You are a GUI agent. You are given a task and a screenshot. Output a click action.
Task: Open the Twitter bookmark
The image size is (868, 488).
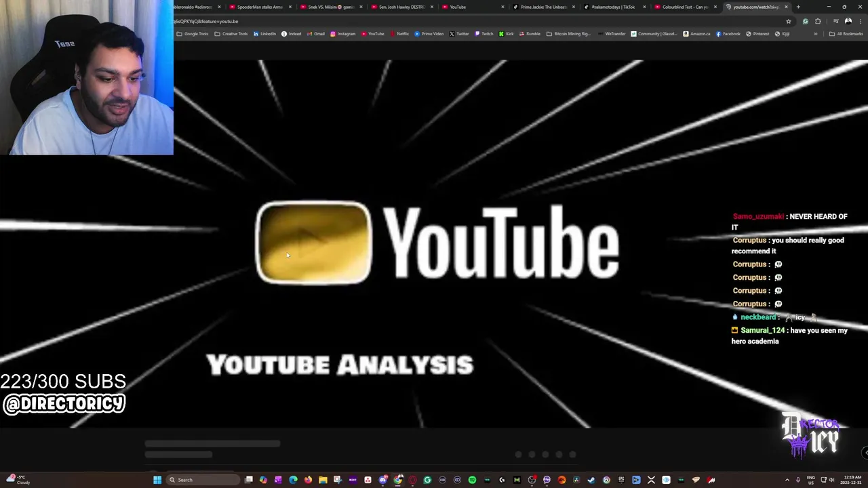tap(459, 34)
